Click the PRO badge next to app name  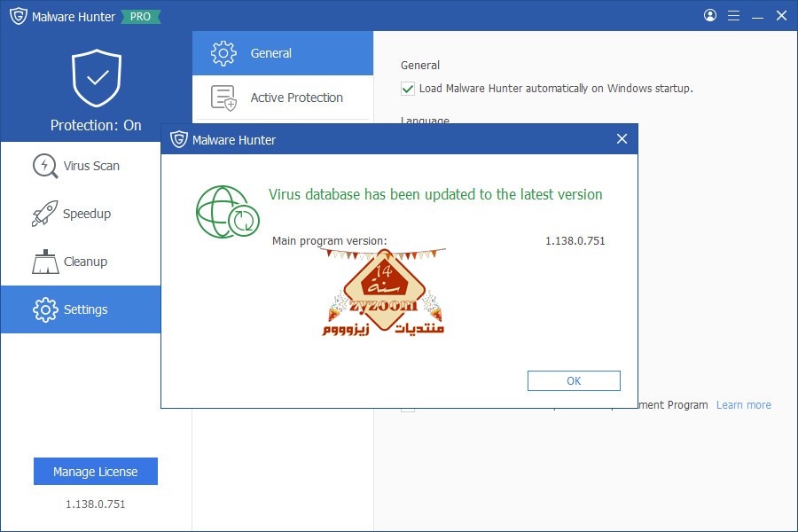point(140,16)
